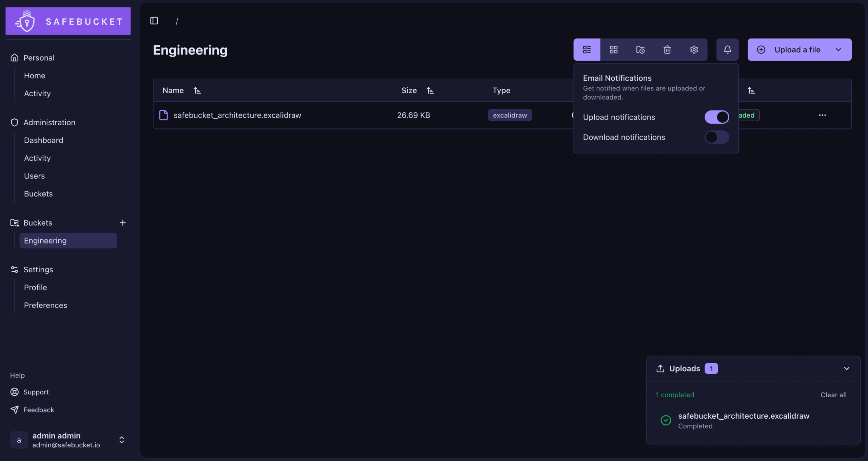
Task: Open the Preferences settings page
Action: (45, 305)
